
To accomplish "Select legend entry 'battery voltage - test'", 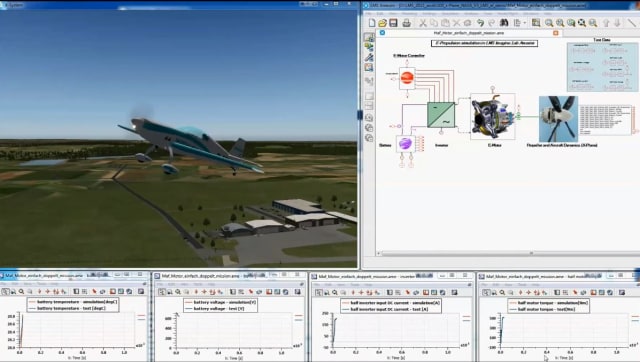I will click(215, 309).
